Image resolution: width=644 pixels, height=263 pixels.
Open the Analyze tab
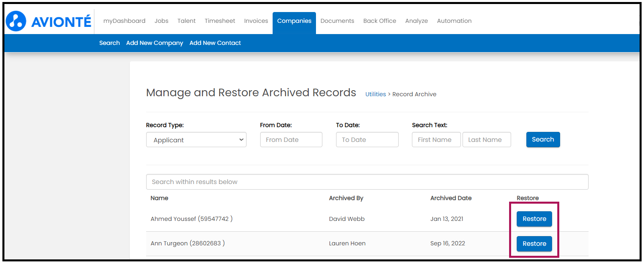pos(416,21)
